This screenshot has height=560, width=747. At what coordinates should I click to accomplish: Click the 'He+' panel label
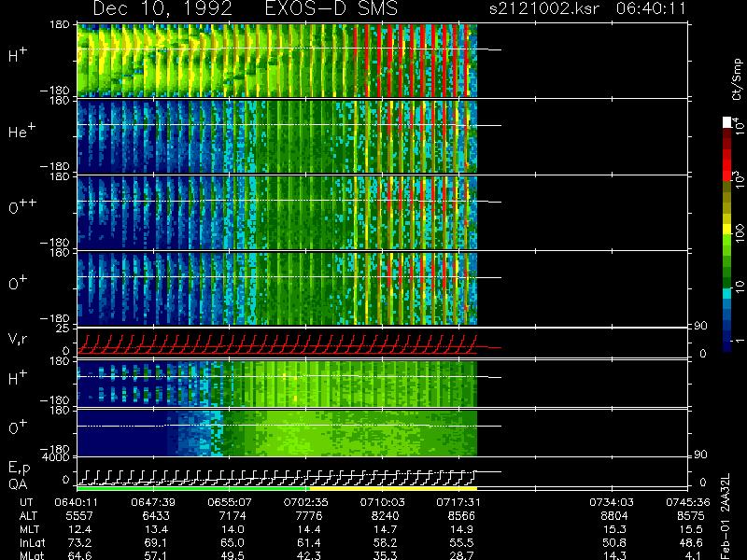click(x=21, y=130)
